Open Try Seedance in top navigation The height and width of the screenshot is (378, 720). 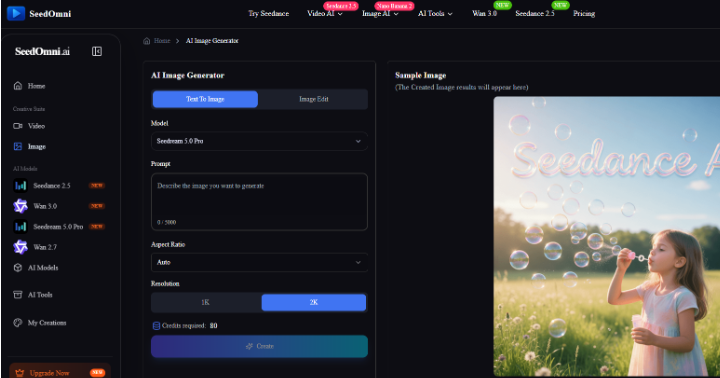(269, 13)
